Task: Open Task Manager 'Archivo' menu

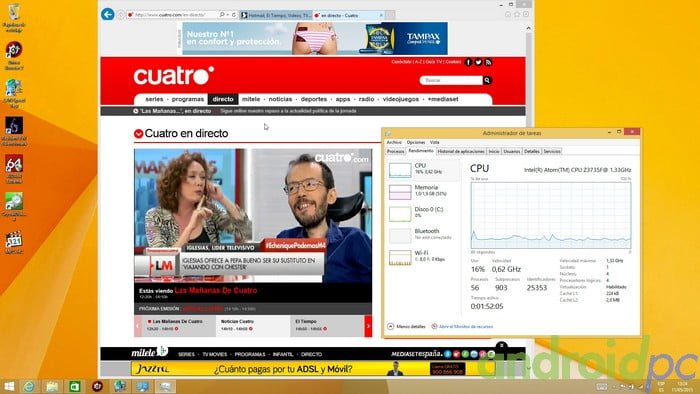Action: pos(394,142)
